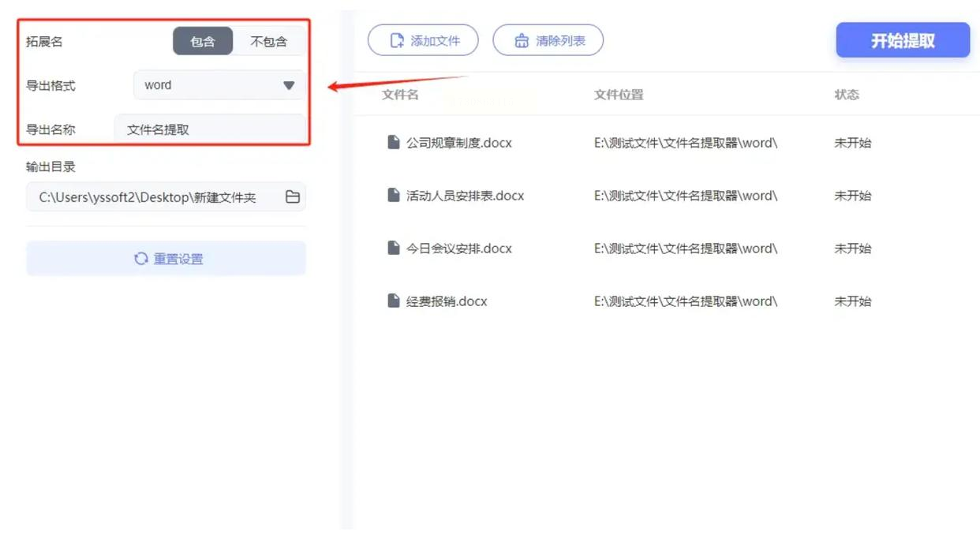Click 未开始 status of 活动人员安排表.docx

[853, 196]
